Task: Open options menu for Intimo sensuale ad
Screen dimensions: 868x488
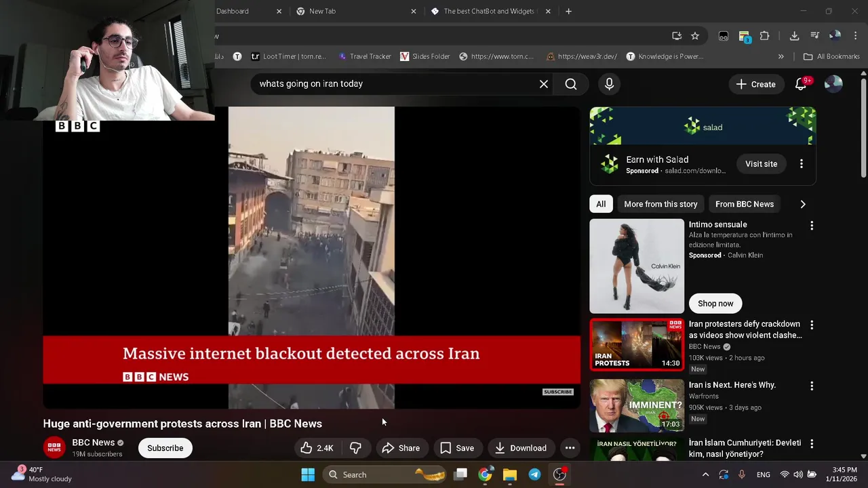Action: point(812,226)
